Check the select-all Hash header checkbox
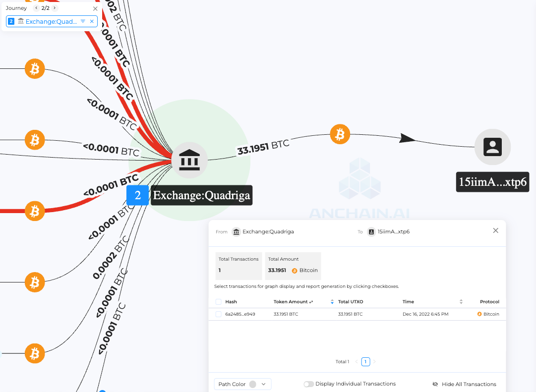 219,302
